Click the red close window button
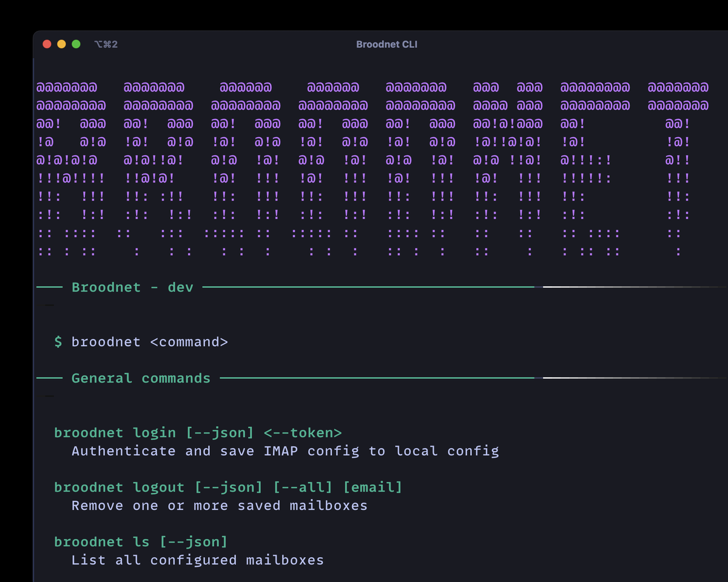728x582 pixels. [47, 44]
